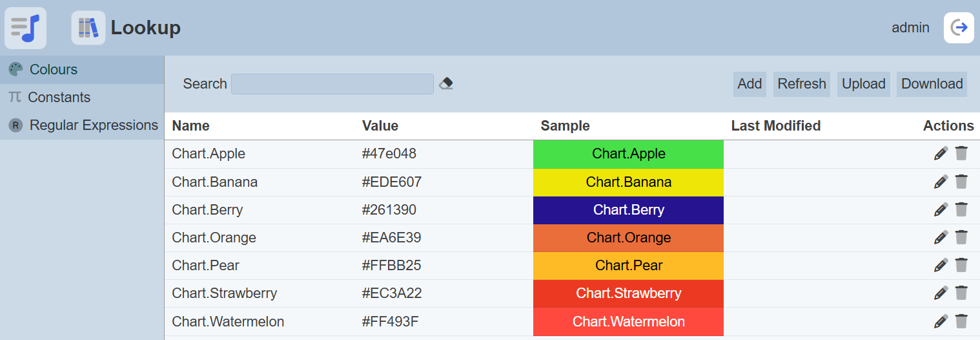This screenshot has width=980, height=340.
Task: Switch to Constants in the sidebar
Action: pyautogui.click(x=59, y=98)
